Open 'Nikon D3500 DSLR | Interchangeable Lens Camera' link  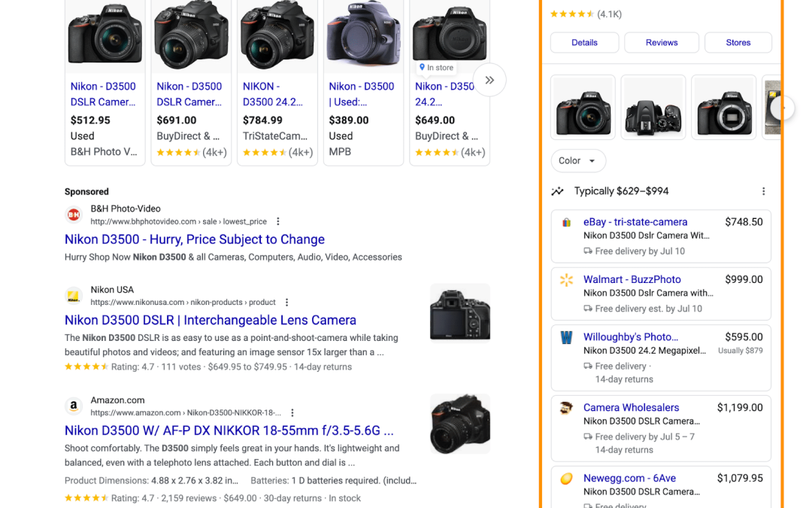[x=211, y=321]
